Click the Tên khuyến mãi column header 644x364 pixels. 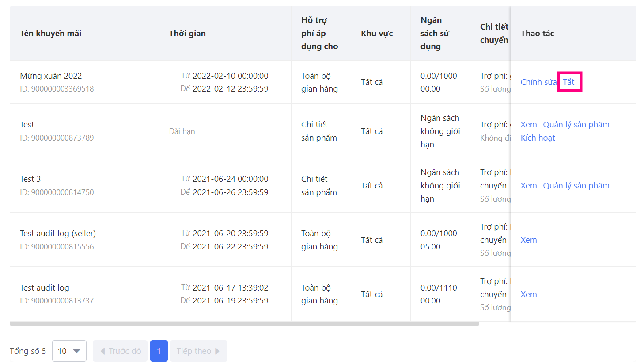click(51, 34)
